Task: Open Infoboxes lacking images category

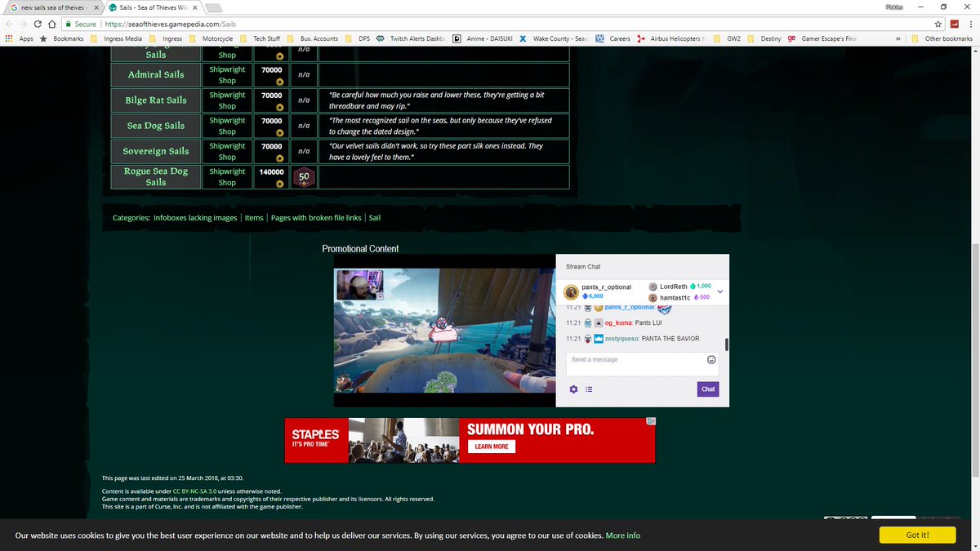Action: (195, 218)
